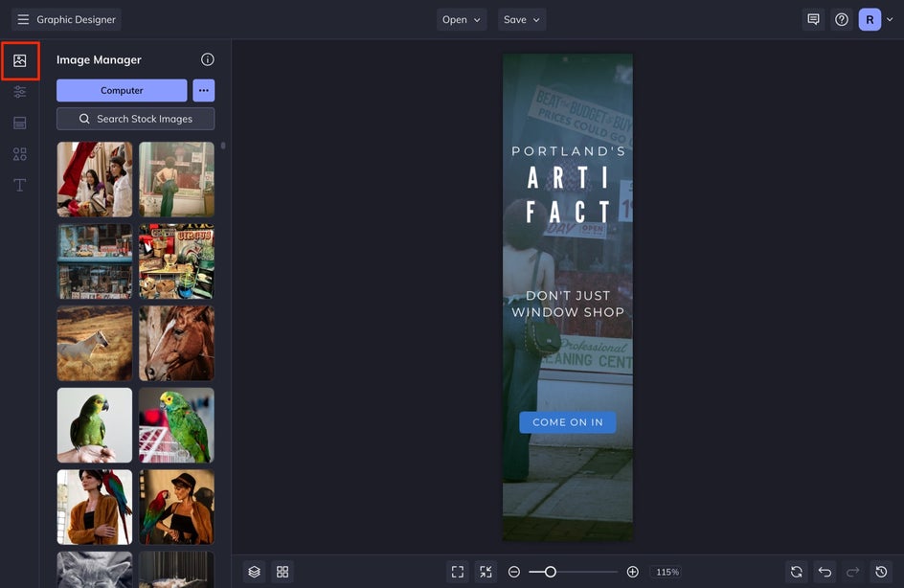Select the blue shop shelves thumbnail

95,261
